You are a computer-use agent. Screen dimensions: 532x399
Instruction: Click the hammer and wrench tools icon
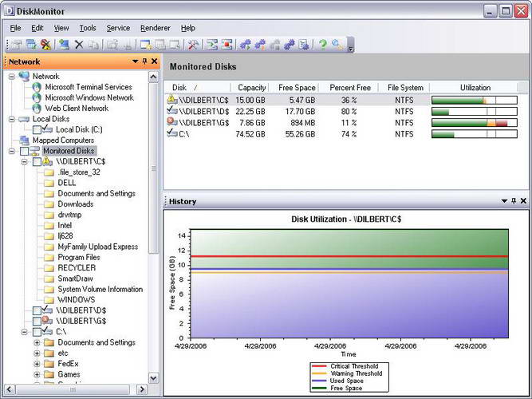pyautogui.click(x=192, y=45)
